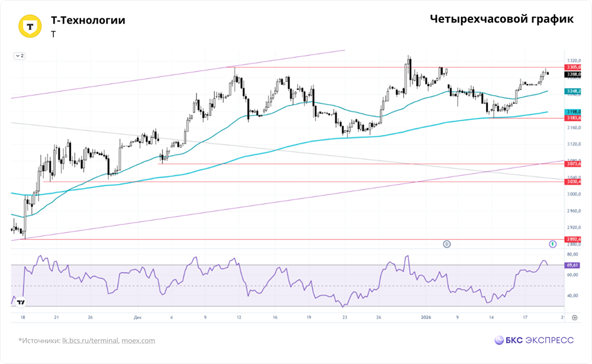
Task: Click date label 19 on time axis
Action: (309, 318)
